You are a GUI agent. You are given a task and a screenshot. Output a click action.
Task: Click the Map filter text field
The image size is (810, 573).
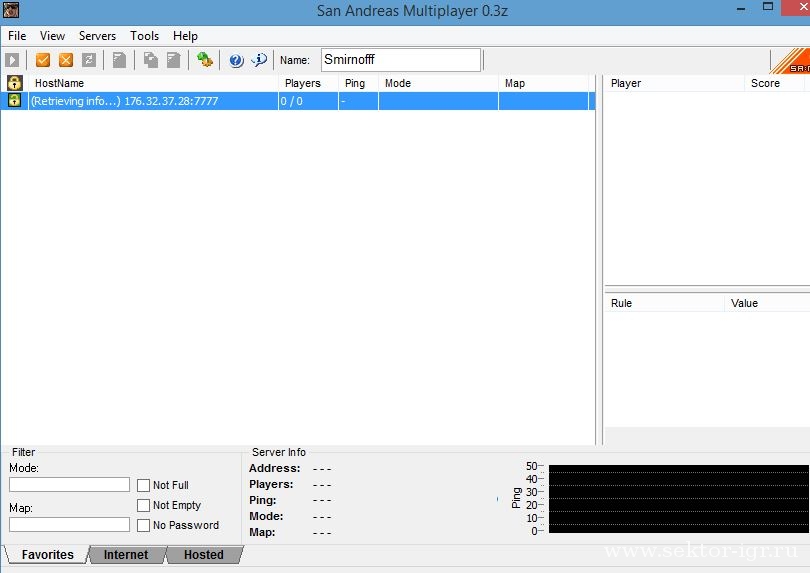point(69,524)
